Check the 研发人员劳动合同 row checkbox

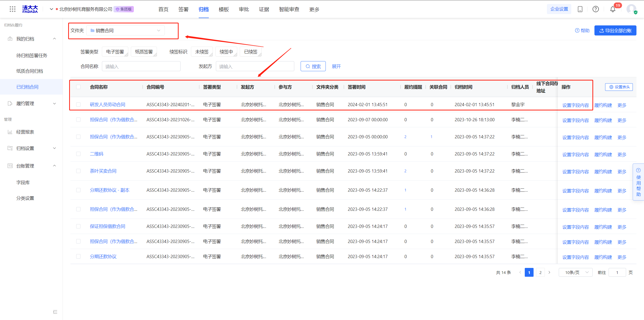pyautogui.click(x=78, y=104)
